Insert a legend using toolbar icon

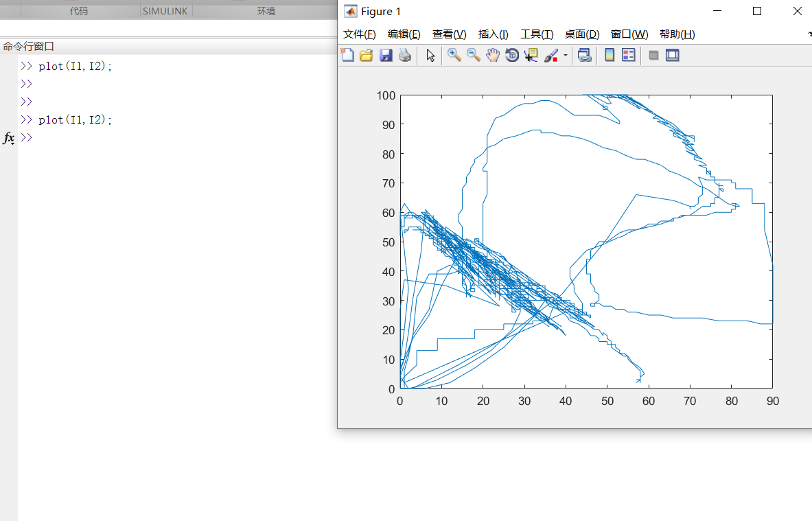click(x=629, y=55)
